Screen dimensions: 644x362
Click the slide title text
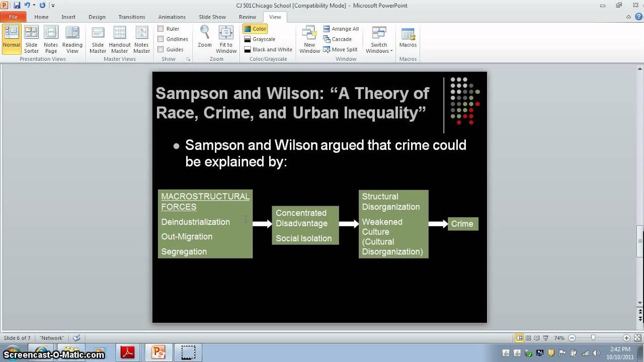click(x=292, y=103)
